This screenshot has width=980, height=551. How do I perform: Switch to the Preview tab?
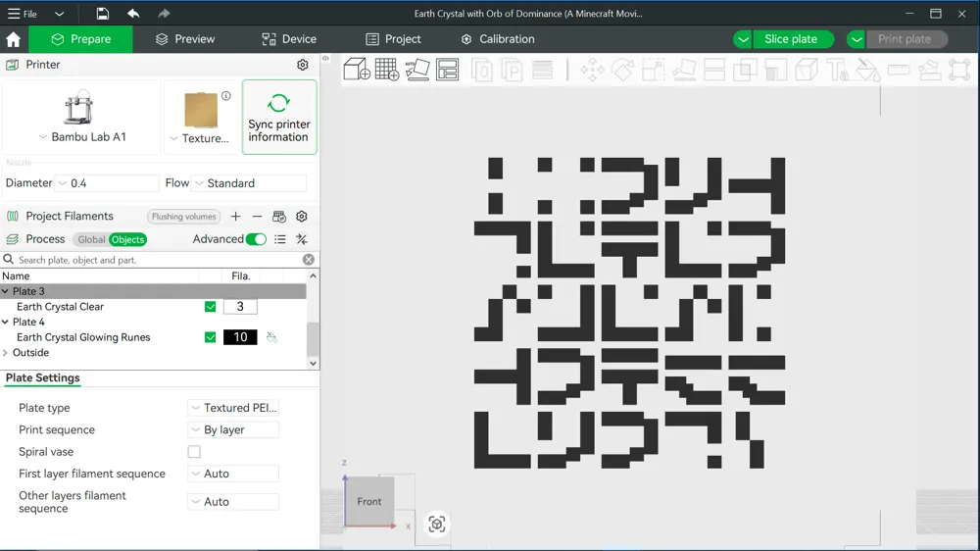[x=185, y=39]
